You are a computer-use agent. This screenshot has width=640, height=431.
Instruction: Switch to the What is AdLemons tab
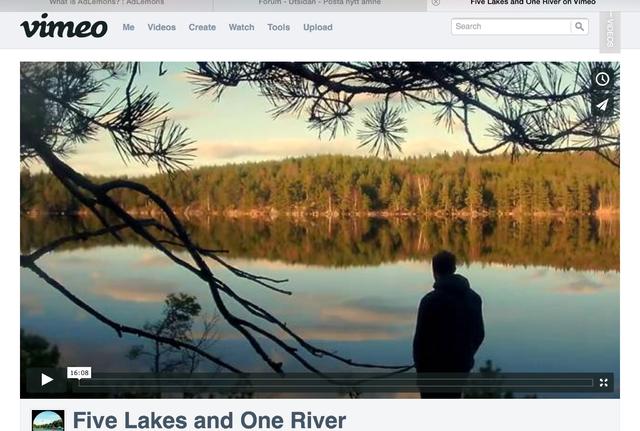pyautogui.click(x=107, y=3)
